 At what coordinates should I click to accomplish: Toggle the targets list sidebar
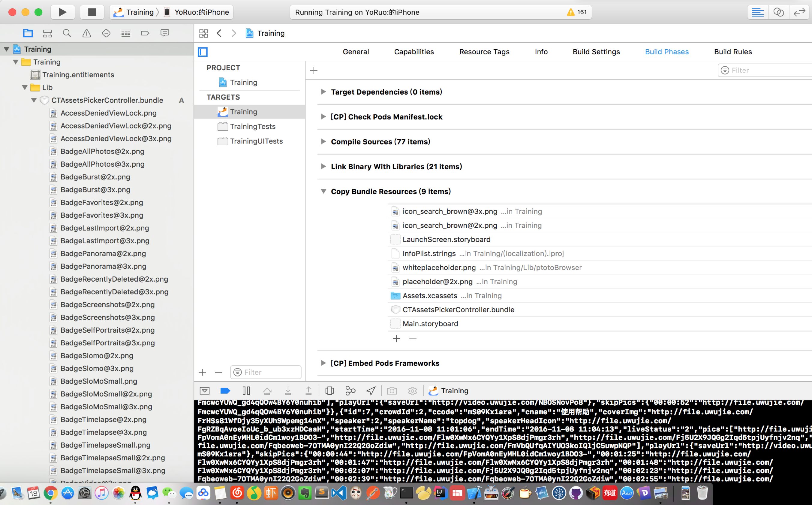(x=203, y=52)
